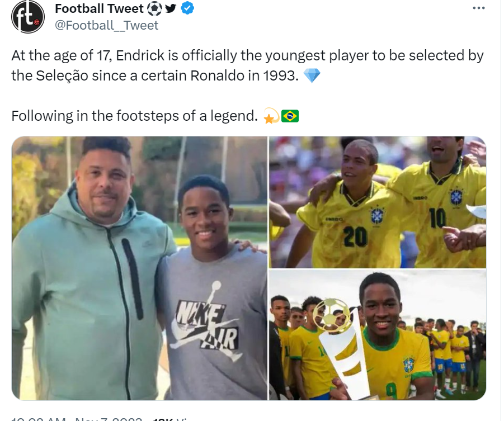
Task: Click the blue verified checkmark badge
Action: pyautogui.click(x=187, y=8)
